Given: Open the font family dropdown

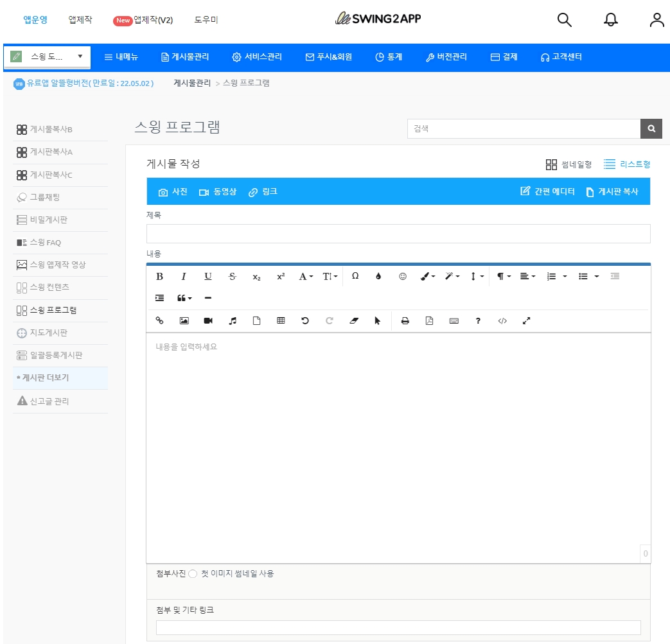Looking at the screenshot, I should (306, 277).
